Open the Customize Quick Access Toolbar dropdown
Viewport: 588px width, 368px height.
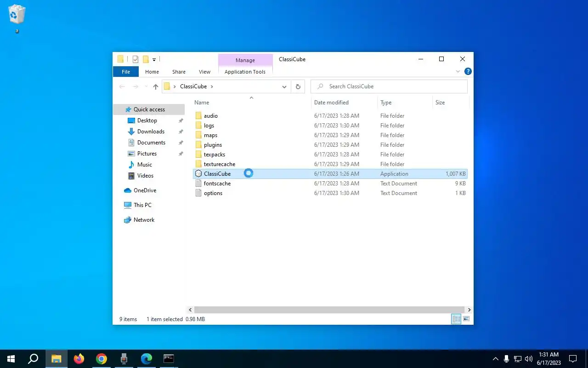[154, 59]
